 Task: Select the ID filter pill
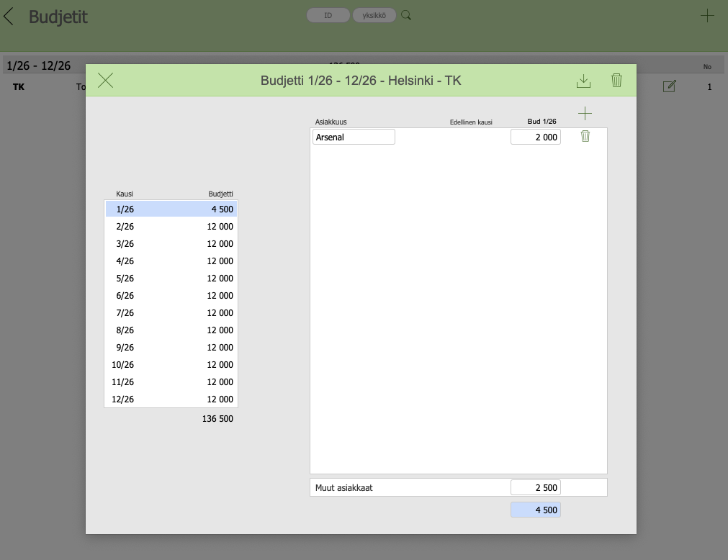(328, 15)
